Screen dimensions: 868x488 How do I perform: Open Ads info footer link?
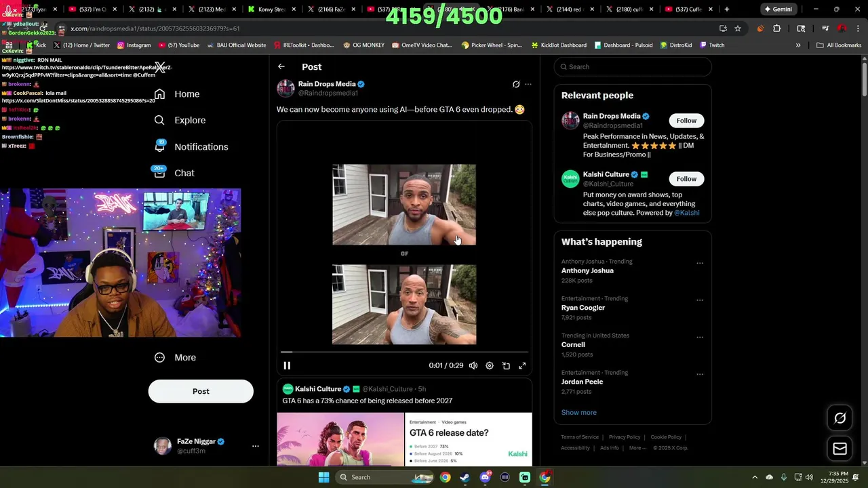610,448
